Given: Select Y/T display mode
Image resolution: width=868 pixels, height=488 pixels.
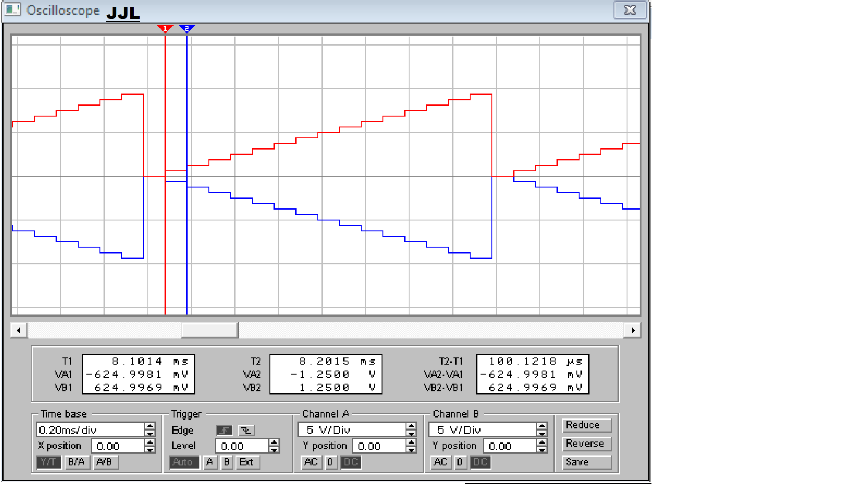Looking at the screenshot, I should click(x=48, y=462).
